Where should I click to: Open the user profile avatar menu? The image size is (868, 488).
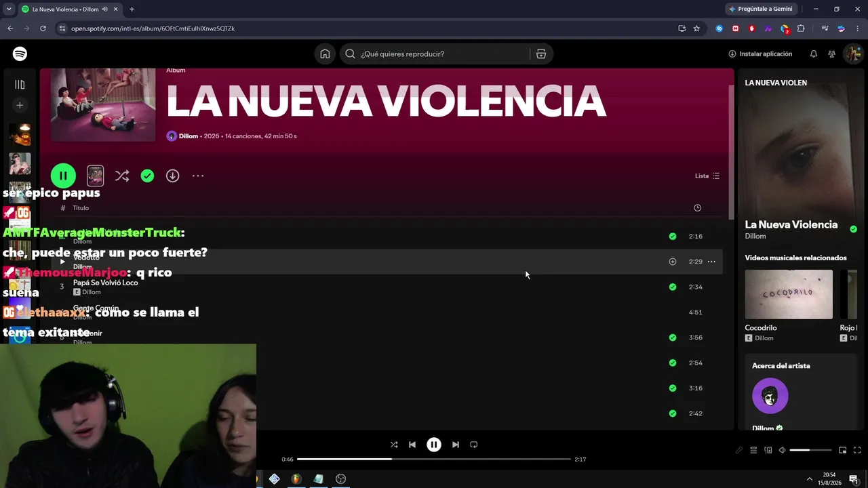coord(852,54)
